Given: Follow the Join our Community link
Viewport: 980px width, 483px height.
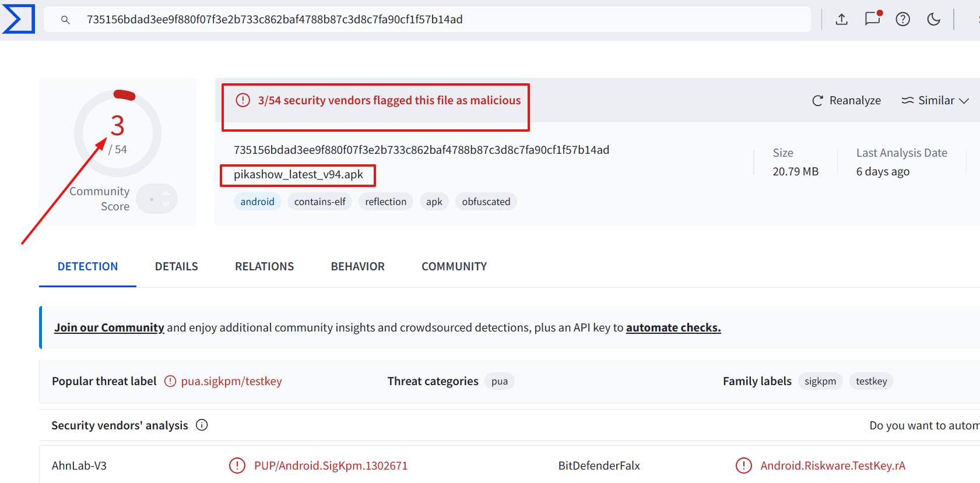Looking at the screenshot, I should pyautogui.click(x=109, y=327).
